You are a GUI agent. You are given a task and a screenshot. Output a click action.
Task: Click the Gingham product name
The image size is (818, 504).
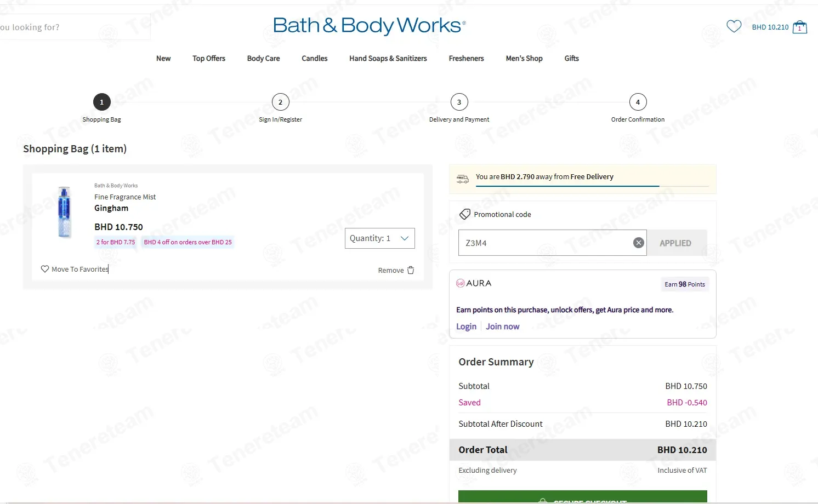(111, 208)
